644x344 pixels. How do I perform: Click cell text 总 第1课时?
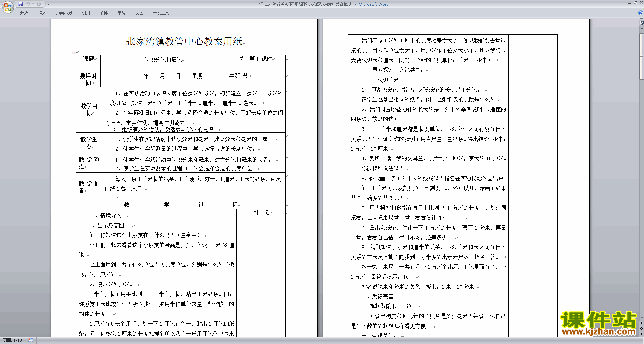(255, 59)
